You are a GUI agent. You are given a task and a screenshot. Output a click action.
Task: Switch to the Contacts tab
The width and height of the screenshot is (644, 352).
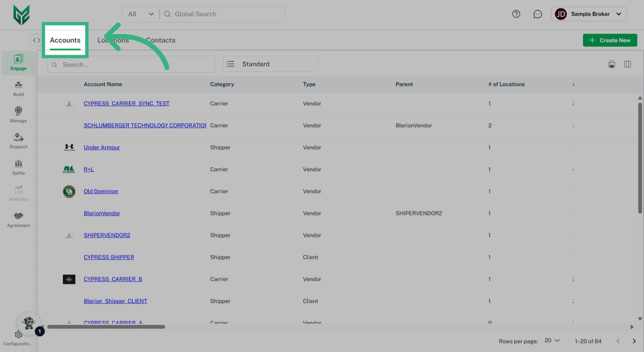pos(161,40)
